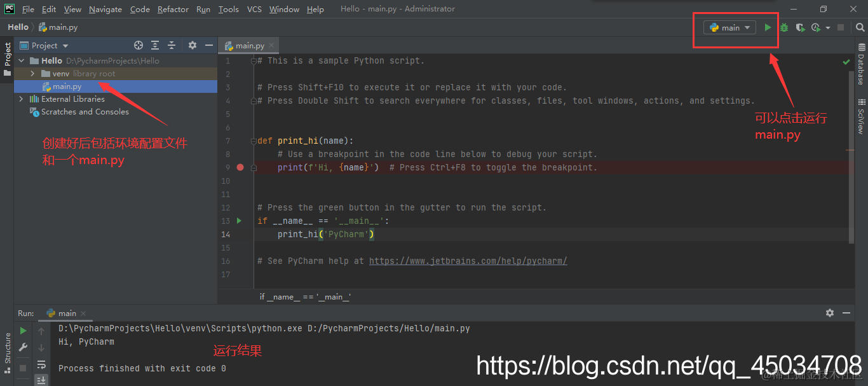This screenshot has width=868, height=386.
Task: Click the Hello breadcrumb in the navigation bar
Action: click(x=18, y=27)
